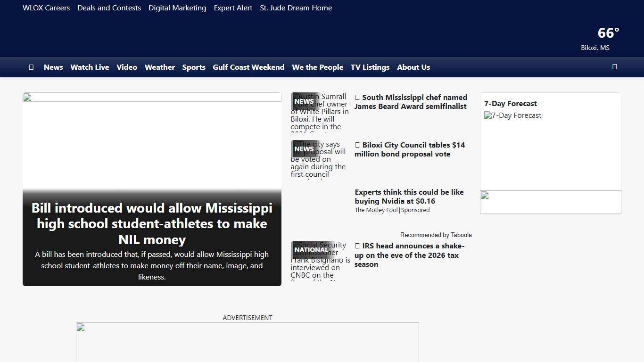Open the News menu
The height and width of the screenshot is (362, 644).
(53, 67)
